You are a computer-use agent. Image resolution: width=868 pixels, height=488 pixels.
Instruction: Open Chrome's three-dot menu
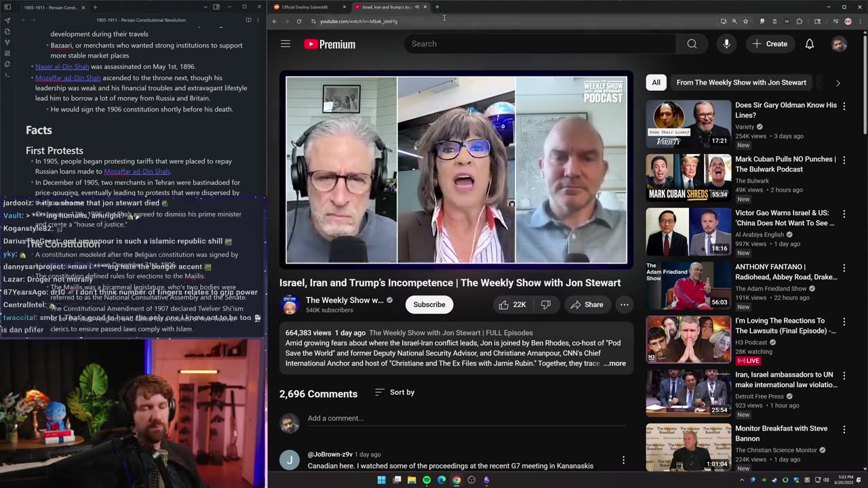point(861,21)
